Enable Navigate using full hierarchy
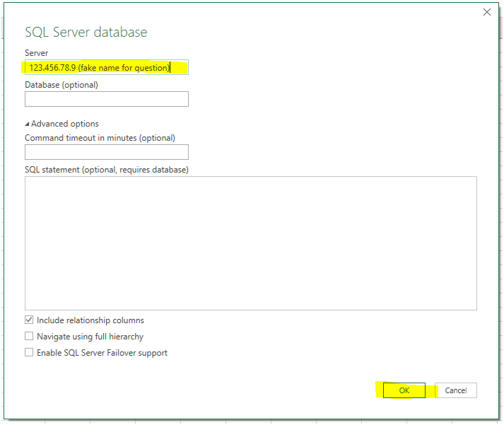The image size is (504, 425). [29, 336]
